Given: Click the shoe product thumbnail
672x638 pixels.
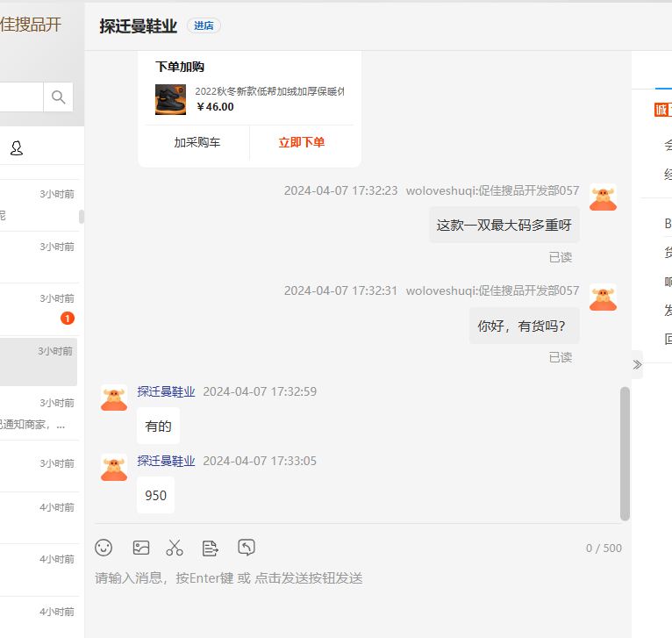Looking at the screenshot, I should coord(170,99).
